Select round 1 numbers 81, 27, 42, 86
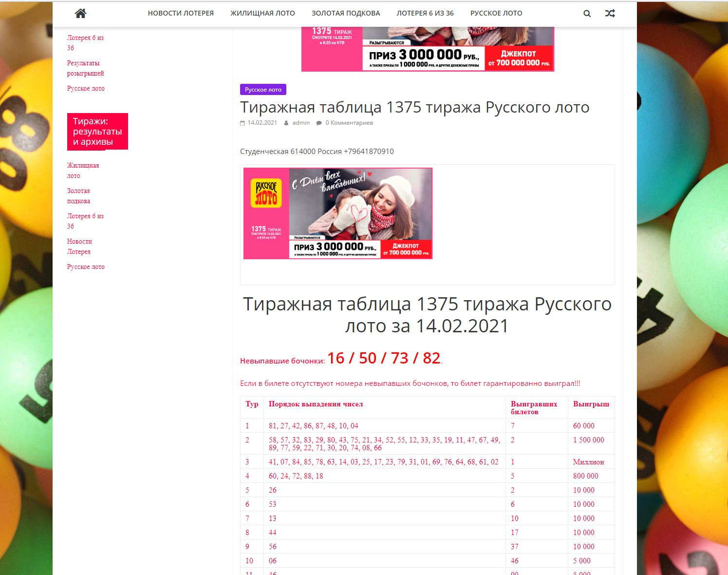The image size is (728, 575). (x=313, y=426)
